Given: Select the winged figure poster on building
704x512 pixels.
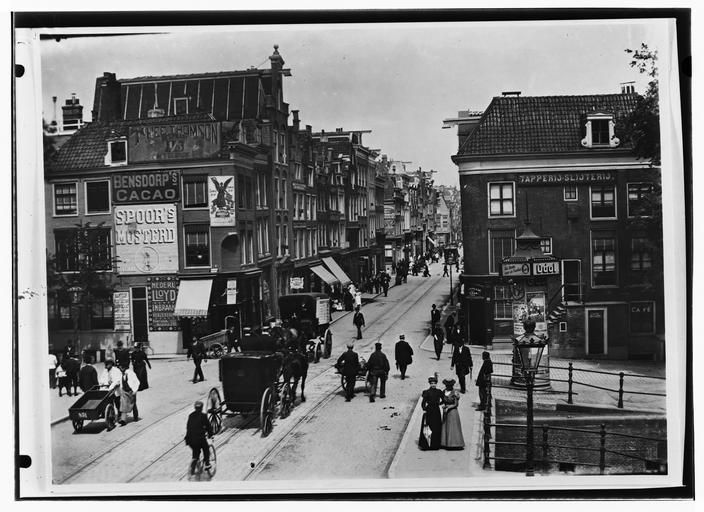Looking at the screenshot, I should [222, 200].
